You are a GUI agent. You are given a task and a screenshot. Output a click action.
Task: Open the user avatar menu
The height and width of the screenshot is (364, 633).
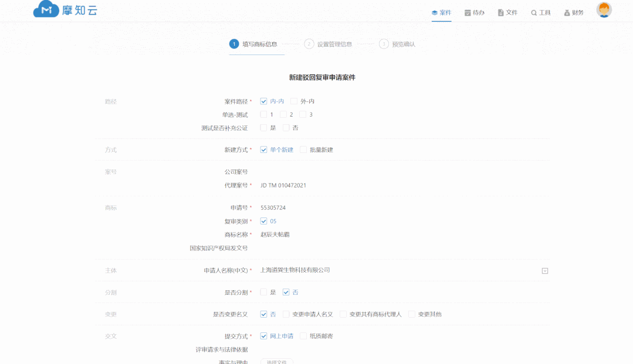604,10
